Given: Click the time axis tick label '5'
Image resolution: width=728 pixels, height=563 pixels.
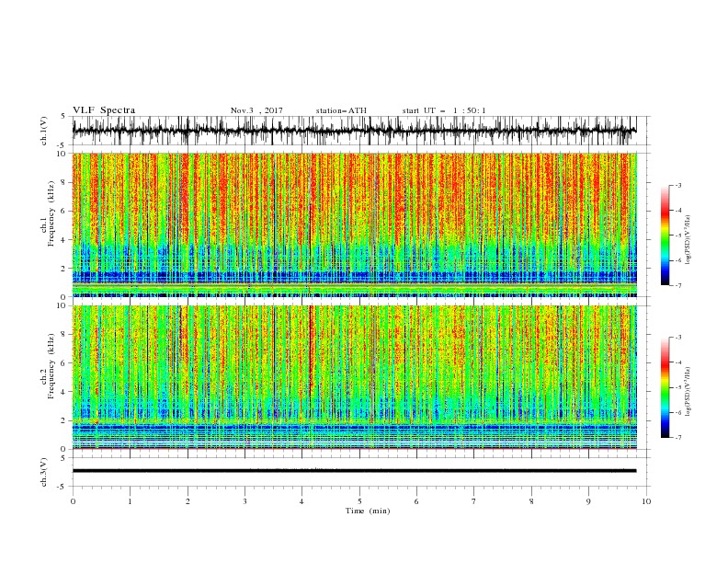Looking at the screenshot, I should 359,501.
